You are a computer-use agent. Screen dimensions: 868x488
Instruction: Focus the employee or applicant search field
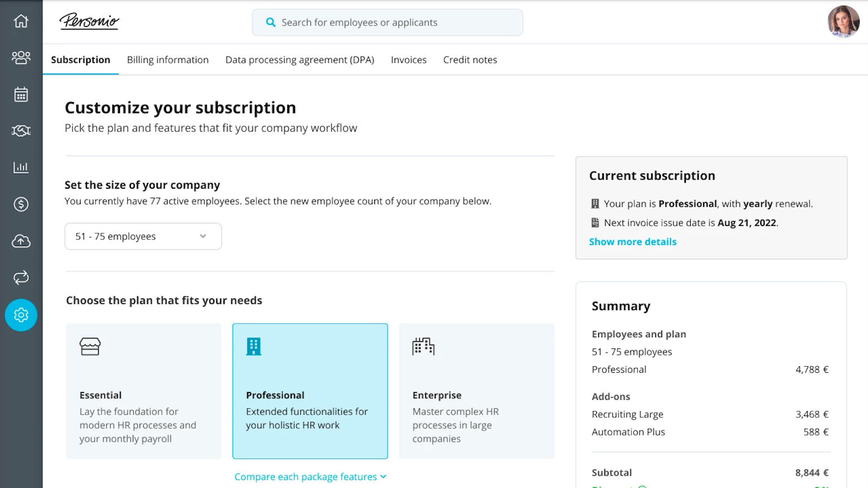[x=387, y=23]
